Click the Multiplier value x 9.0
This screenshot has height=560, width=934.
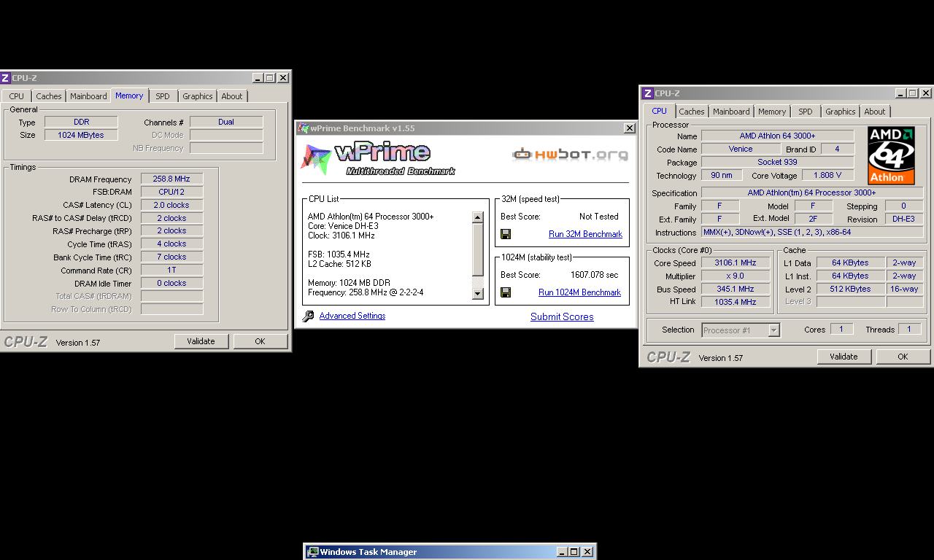pyautogui.click(x=736, y=276)
